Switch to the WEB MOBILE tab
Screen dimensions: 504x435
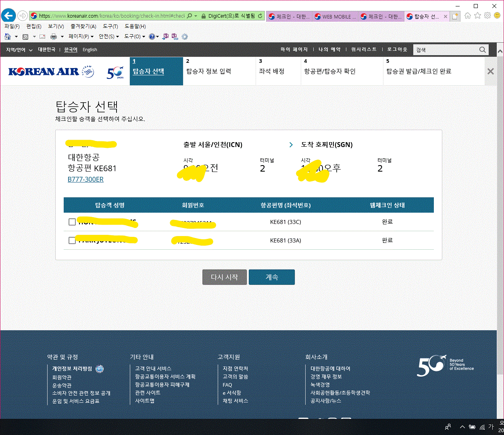[335, 17]
